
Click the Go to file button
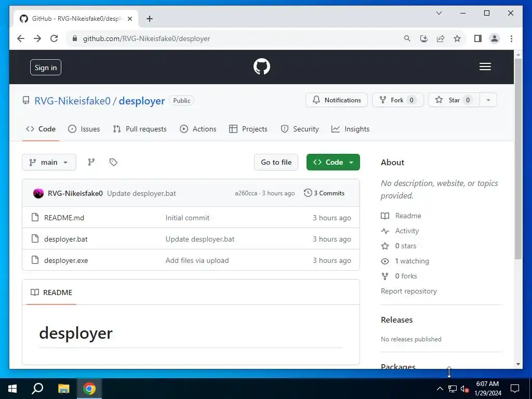276,162
